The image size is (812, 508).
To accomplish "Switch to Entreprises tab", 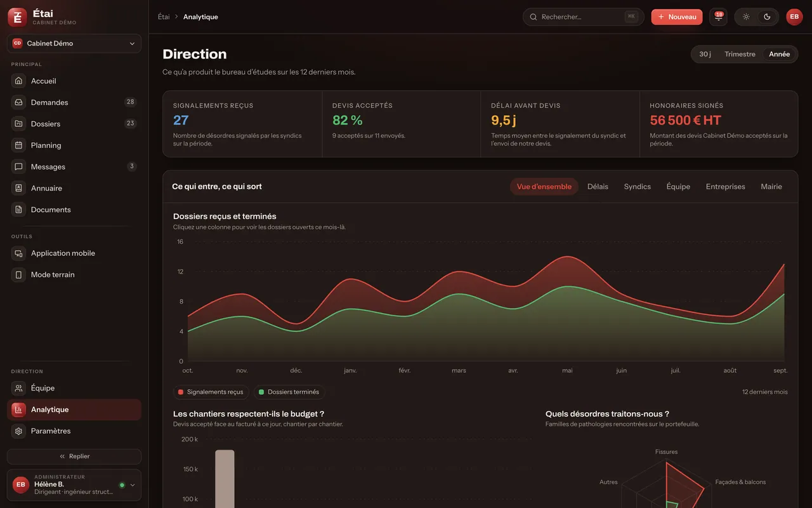I will click(726, 187).
